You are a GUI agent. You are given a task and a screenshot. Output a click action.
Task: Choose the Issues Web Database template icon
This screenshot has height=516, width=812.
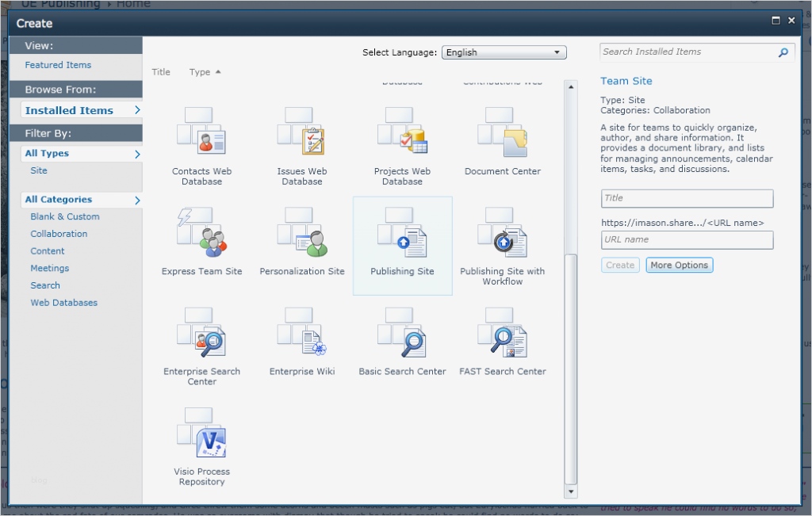[302, 133]
